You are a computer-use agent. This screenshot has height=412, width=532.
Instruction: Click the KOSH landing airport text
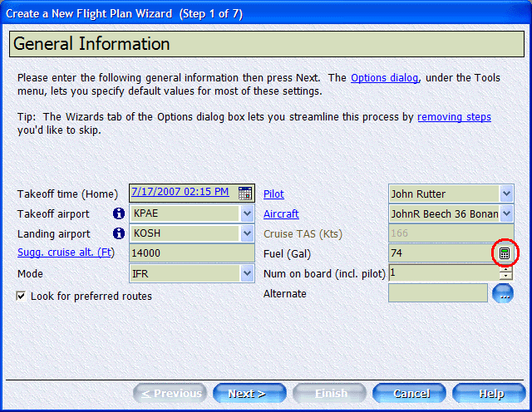[x=147, y=233]
